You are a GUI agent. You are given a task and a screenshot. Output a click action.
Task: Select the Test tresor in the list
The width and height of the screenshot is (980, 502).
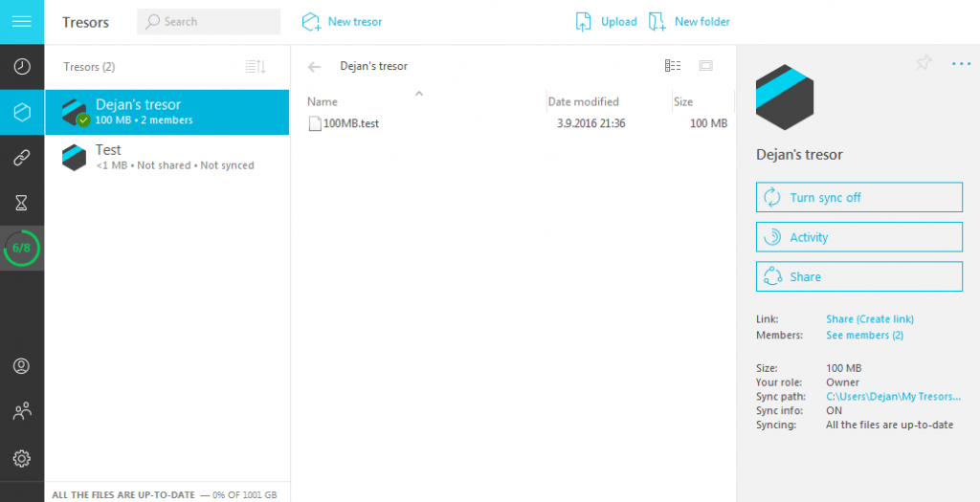point(167,158)
